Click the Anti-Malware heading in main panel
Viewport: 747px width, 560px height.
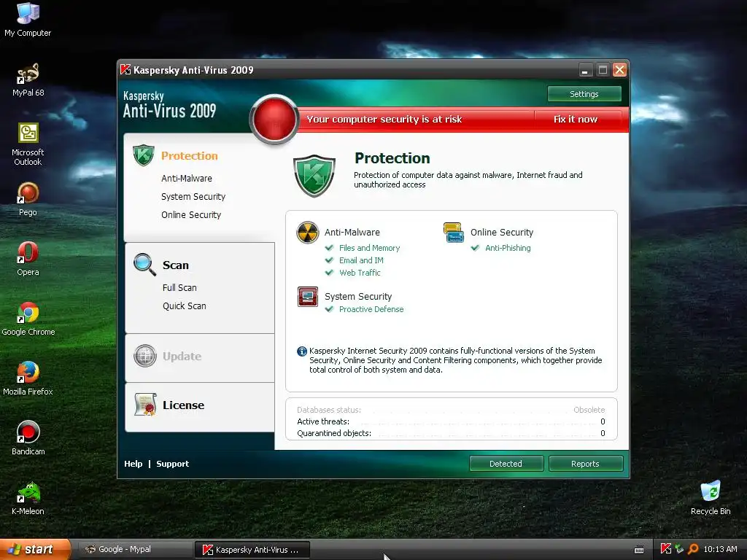[352, 233]
